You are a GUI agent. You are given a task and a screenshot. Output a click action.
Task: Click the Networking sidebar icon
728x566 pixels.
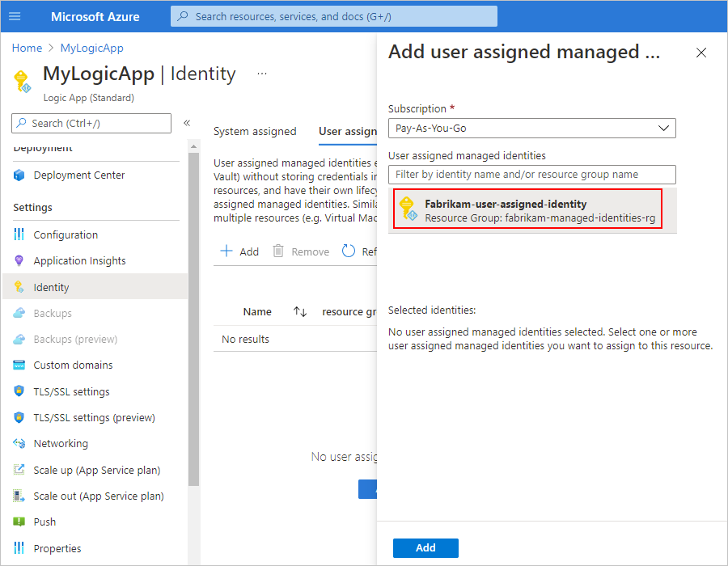point(19,443)
